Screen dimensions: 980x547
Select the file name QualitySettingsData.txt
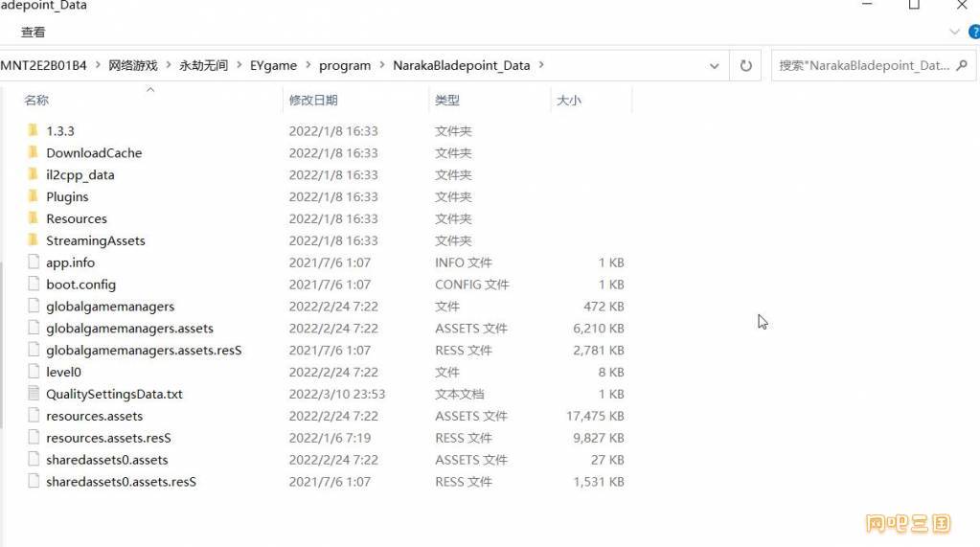coord(114,394)
